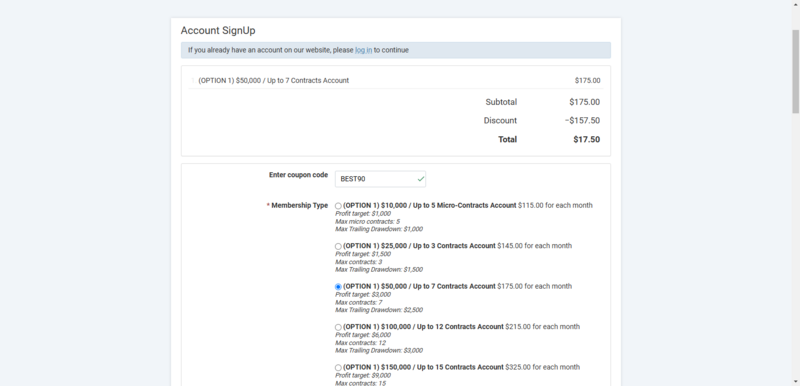The image size is (800, 386).
Task: Click the Subtotal label in order summary
Action: pos(501,102)
